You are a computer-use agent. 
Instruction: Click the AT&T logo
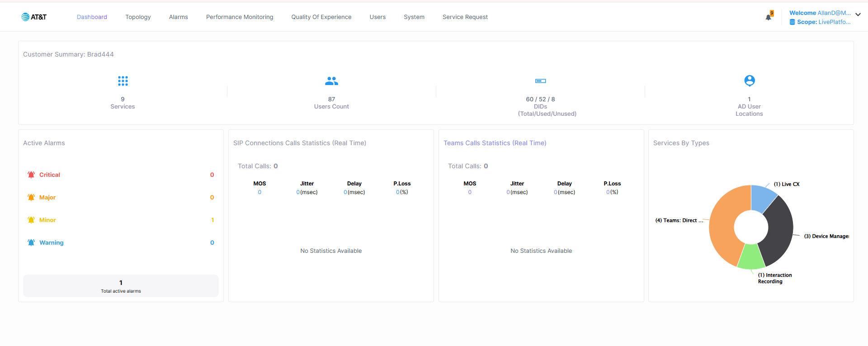pos(34,17)
